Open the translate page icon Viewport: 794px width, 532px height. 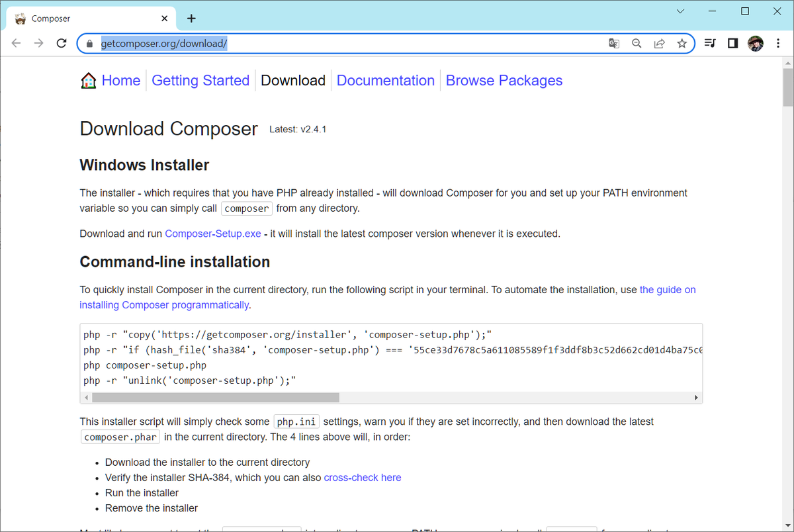pos(614,44)
